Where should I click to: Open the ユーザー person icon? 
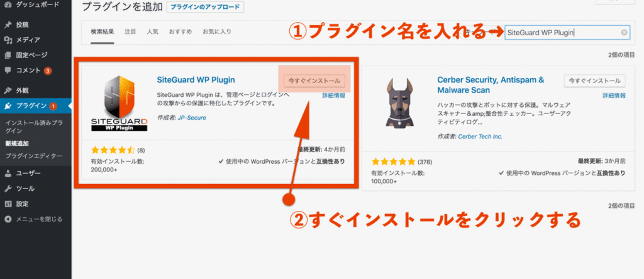pos(8,173)
